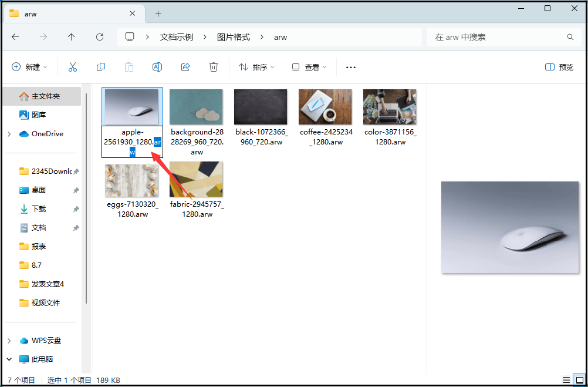Viewport: 588px width, 387px height.
Task: Open the Rename tool
Action: point(157,66)
